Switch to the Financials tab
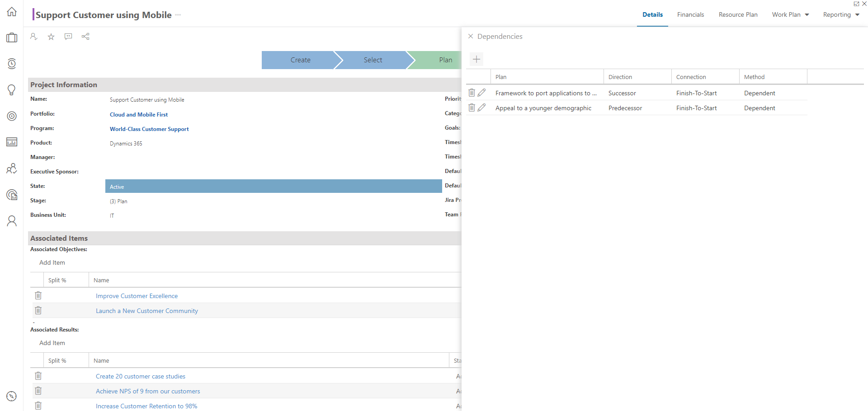 [x=690, y=14]
